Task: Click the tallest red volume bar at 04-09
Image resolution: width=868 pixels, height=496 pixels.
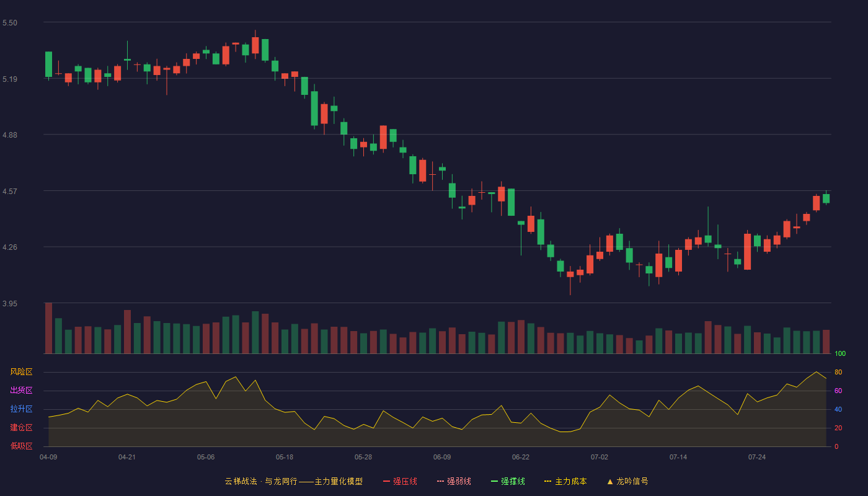Action: point(48,328)
